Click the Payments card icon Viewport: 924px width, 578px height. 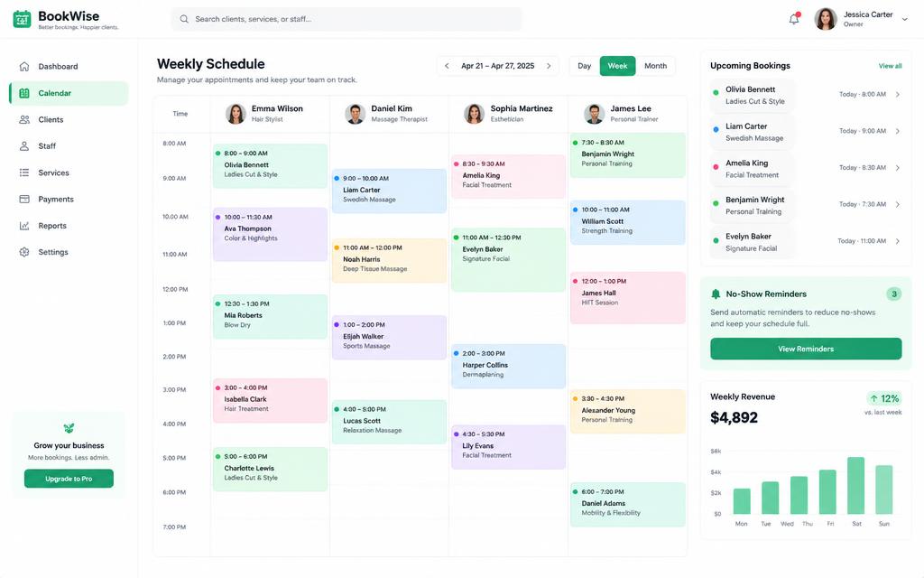tap(24, 200)
